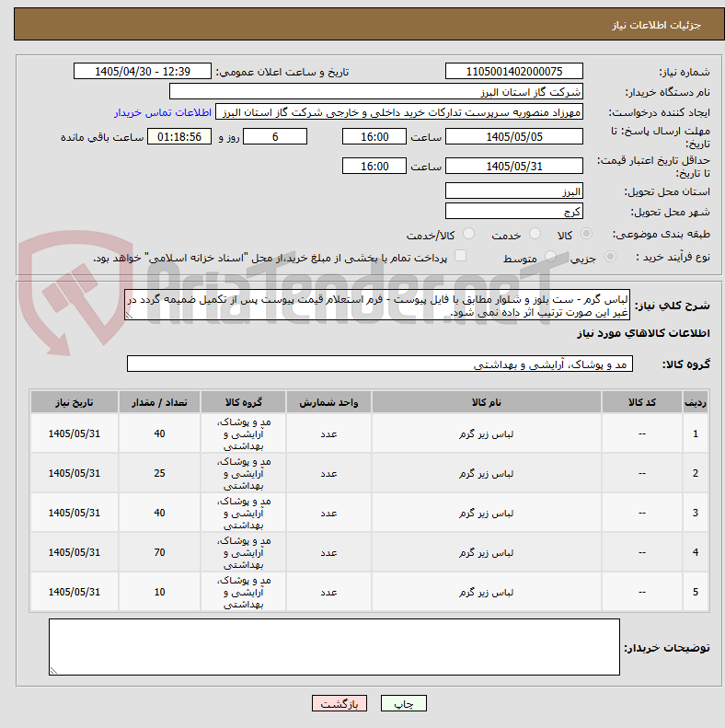This screenshot has width=725, height=728.
Task: Click unit عدد in row 4
Action: coord(328,552)
